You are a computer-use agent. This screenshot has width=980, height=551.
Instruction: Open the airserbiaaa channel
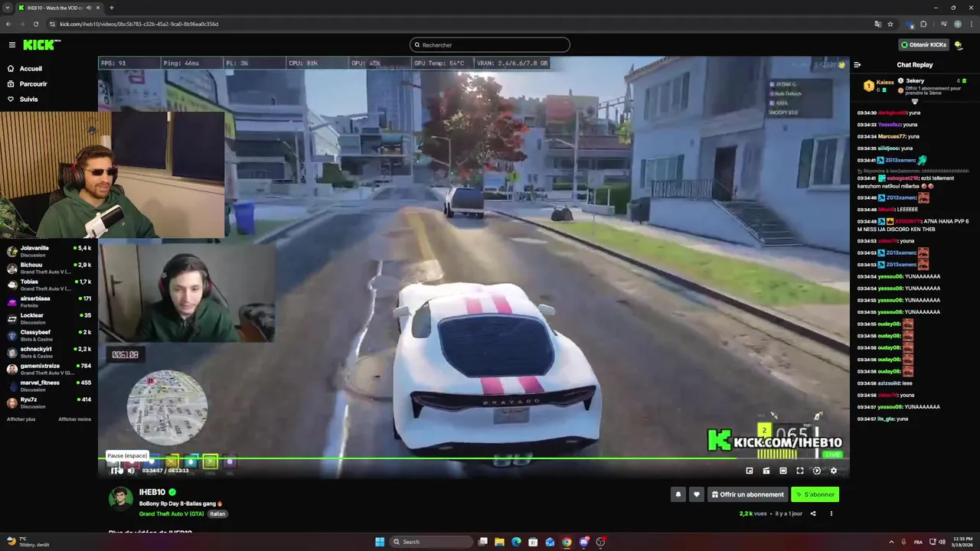tap(49, 302)
